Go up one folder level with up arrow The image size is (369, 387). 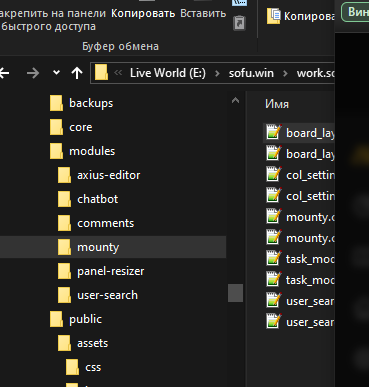click(77, 73)
